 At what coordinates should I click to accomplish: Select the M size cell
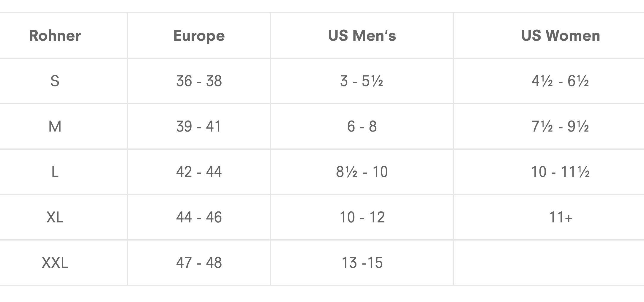click(55, 127)
